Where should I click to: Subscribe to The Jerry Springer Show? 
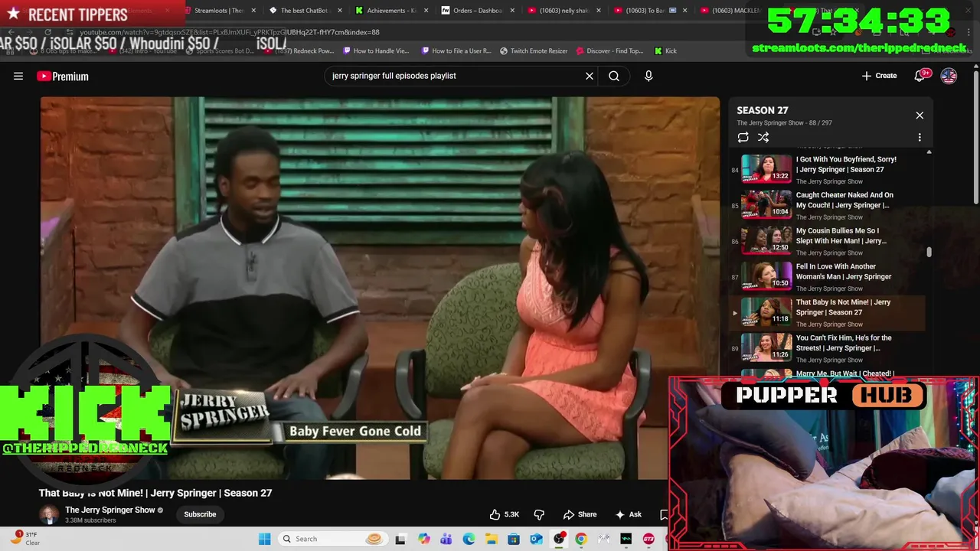tap(200, 514)
